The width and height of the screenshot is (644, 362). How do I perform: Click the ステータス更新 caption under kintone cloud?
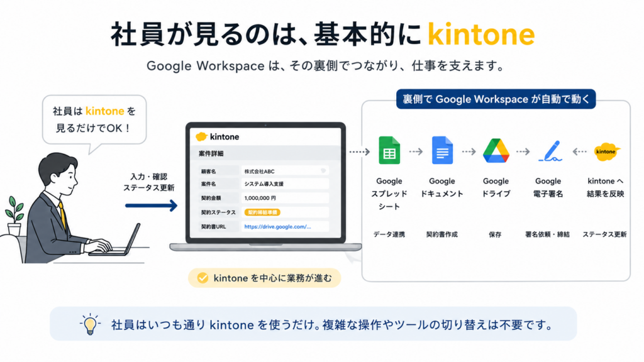[604, 234]
